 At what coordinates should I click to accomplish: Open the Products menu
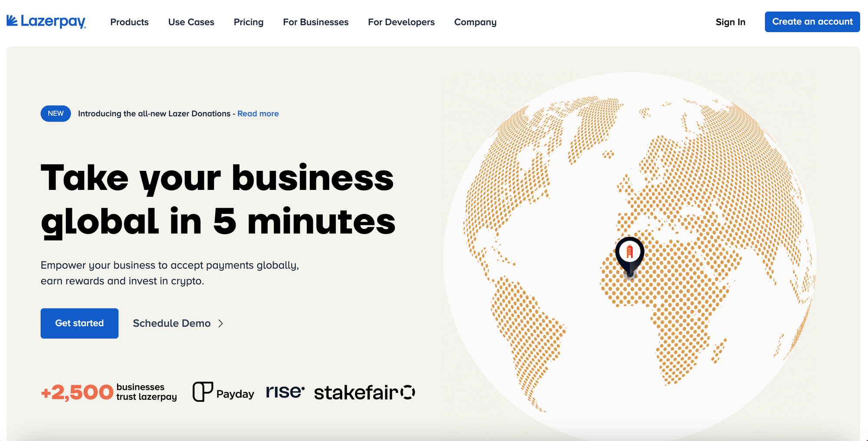129,22
